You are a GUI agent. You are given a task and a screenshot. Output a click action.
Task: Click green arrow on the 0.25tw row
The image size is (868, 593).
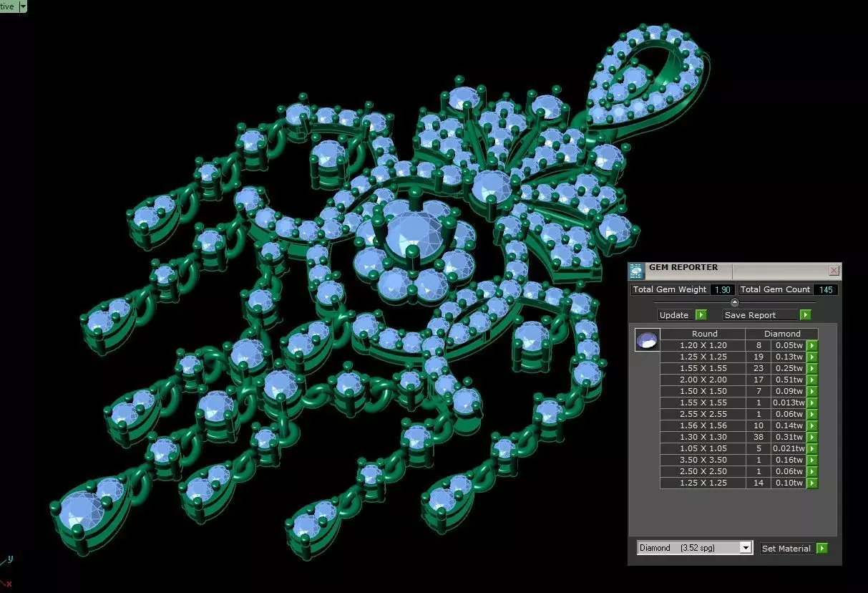click(812, 368)
